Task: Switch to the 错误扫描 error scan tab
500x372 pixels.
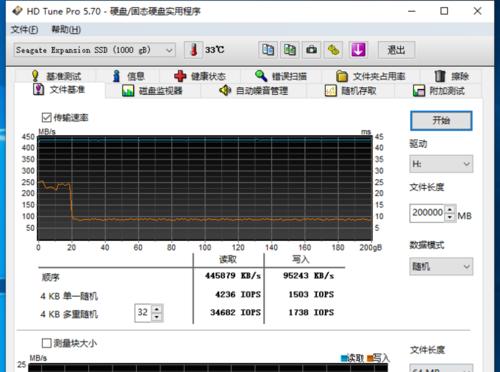Action: [281, 76]
